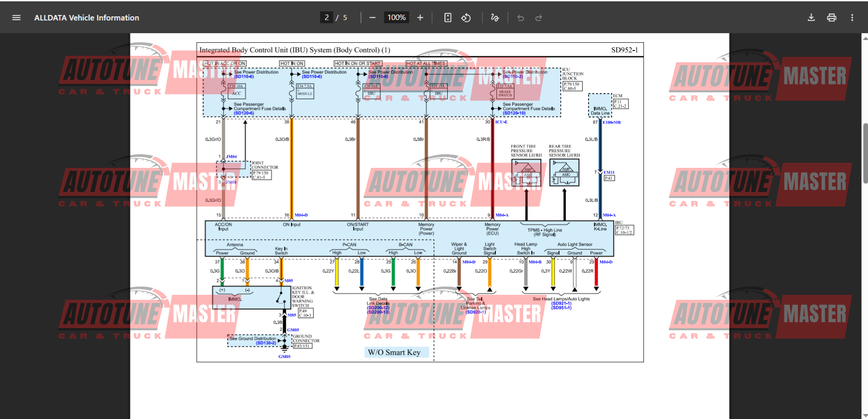Click the ALLDATA Vehicle Information title
This screenshot has height=419, width=868.
(87, 18)
